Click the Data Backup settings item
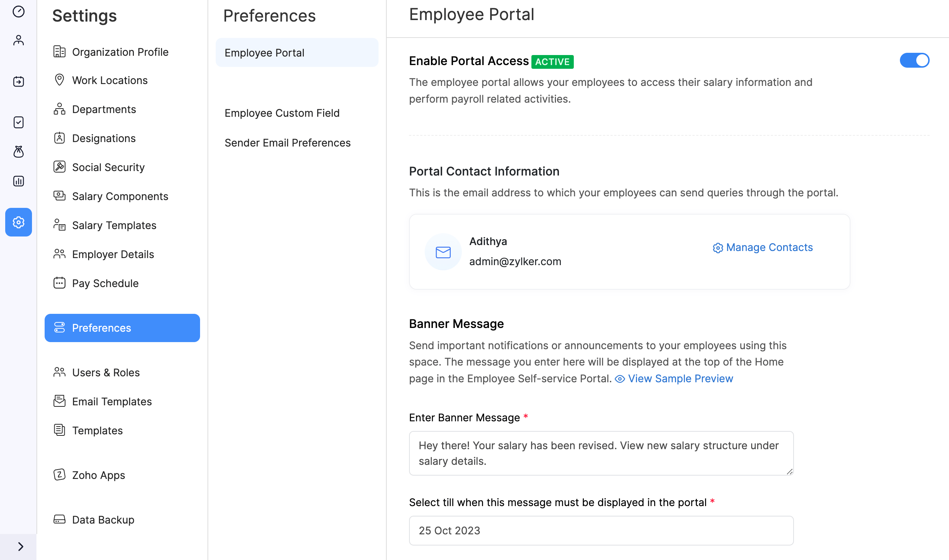 coord(103,519)
